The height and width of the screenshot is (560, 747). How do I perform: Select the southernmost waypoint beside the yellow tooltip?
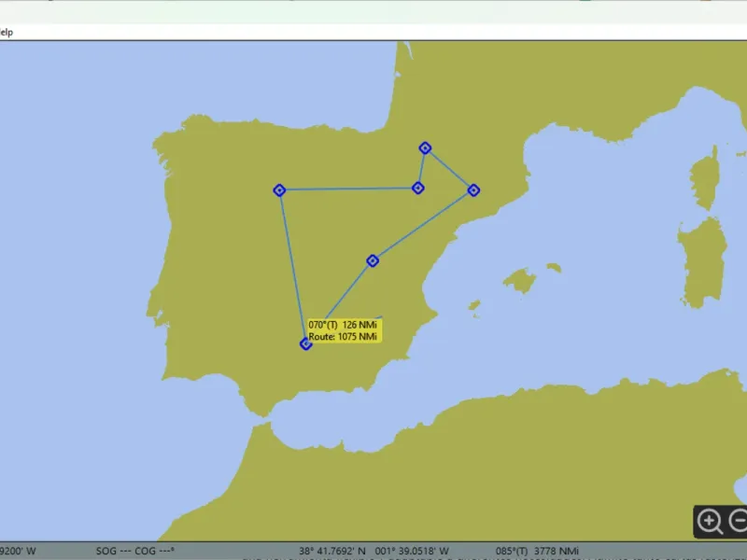coord(306,343)
